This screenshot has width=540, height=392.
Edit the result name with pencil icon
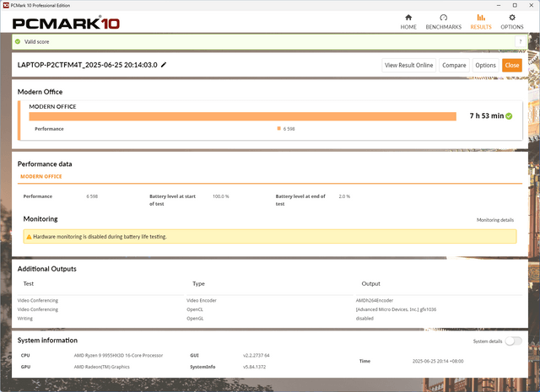[x=164, y=65]
